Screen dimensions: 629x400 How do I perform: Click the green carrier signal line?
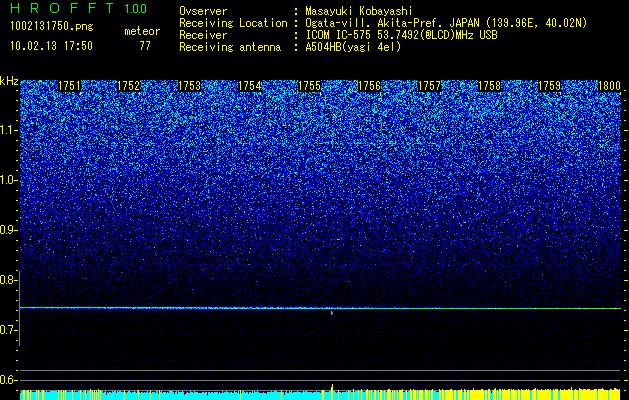(x=320, y=308)
